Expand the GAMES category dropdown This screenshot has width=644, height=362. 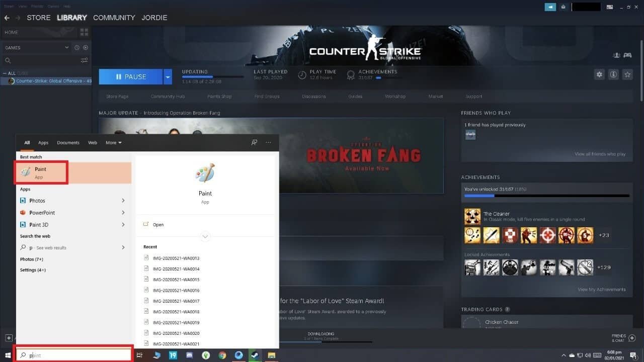tap(67, 47)
